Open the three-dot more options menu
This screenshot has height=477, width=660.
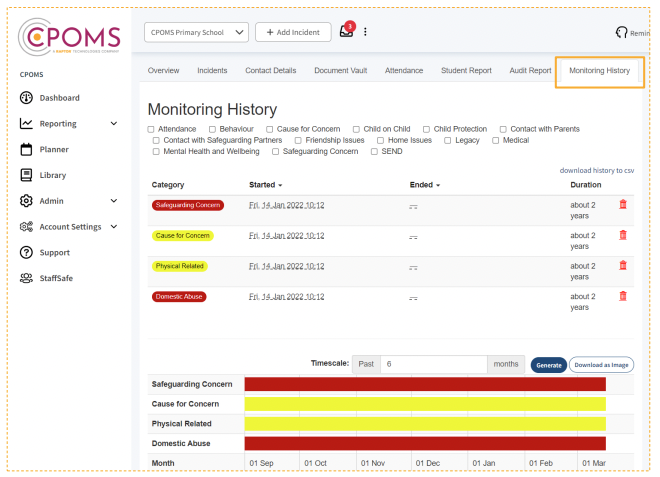click(x=365, y=32)
